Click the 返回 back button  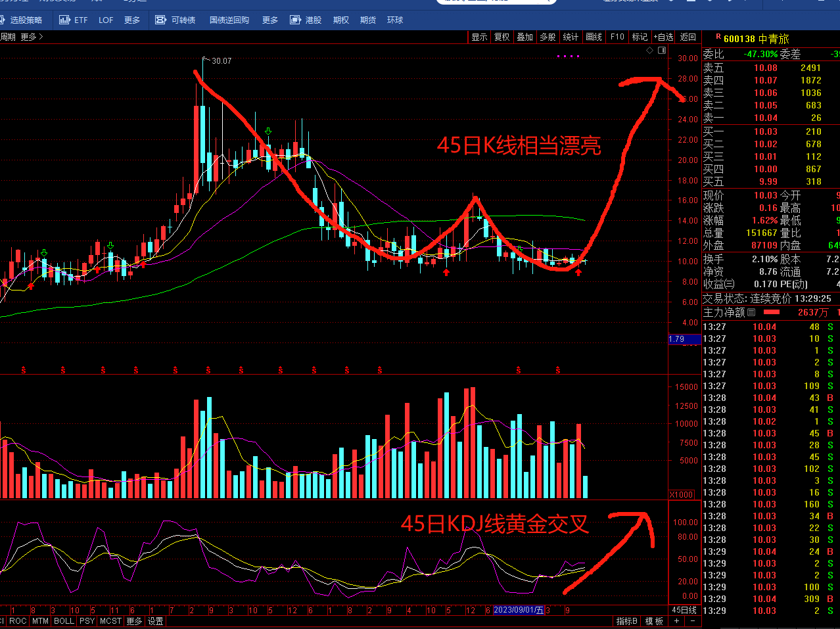(688, 37)
